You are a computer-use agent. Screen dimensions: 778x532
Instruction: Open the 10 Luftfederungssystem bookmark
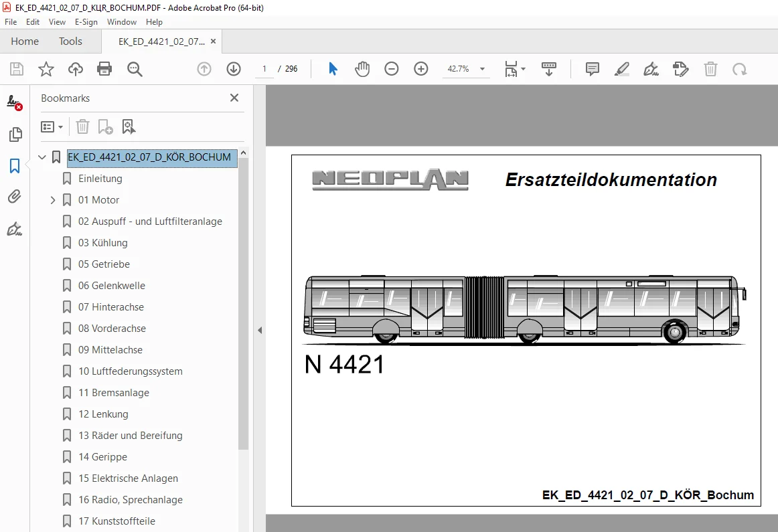pyautogui.click(x=131, y=371)
